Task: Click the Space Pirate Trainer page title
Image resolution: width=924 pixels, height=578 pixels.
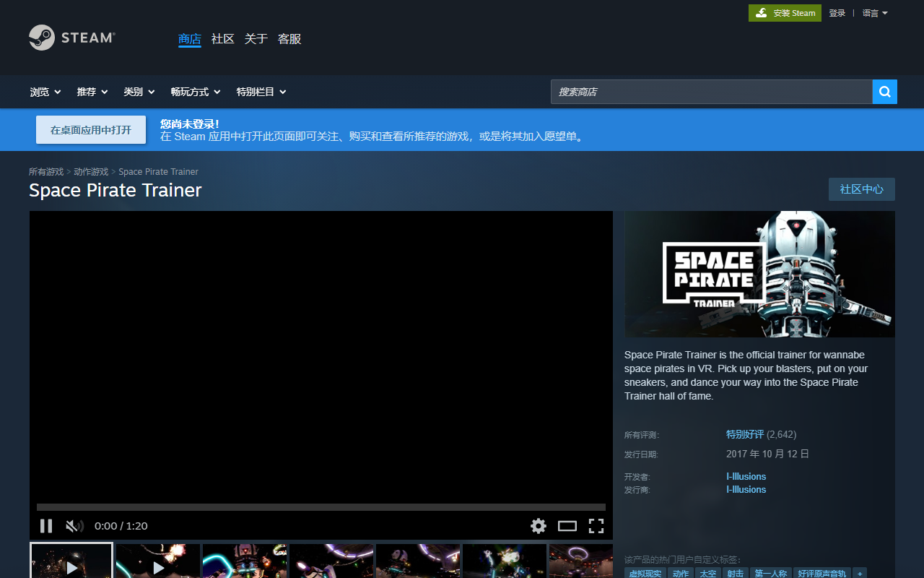Action: 115,190
